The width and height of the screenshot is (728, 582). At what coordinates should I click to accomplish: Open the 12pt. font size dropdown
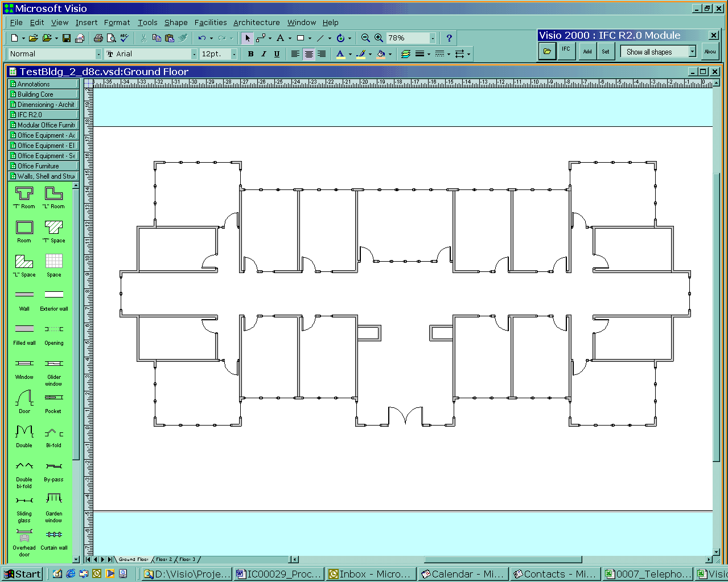pos(233,54)
